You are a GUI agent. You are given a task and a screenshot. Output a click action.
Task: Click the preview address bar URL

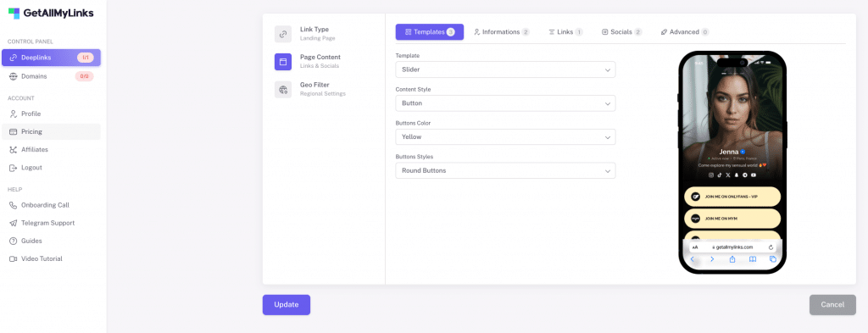pyautogui.click(x=732, y=247)
